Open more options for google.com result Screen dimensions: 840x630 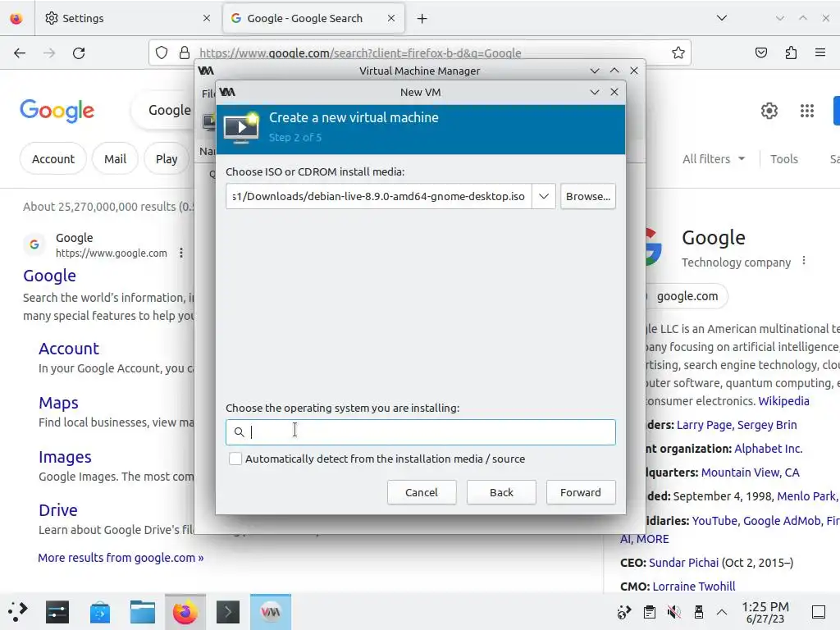point(181,253)
